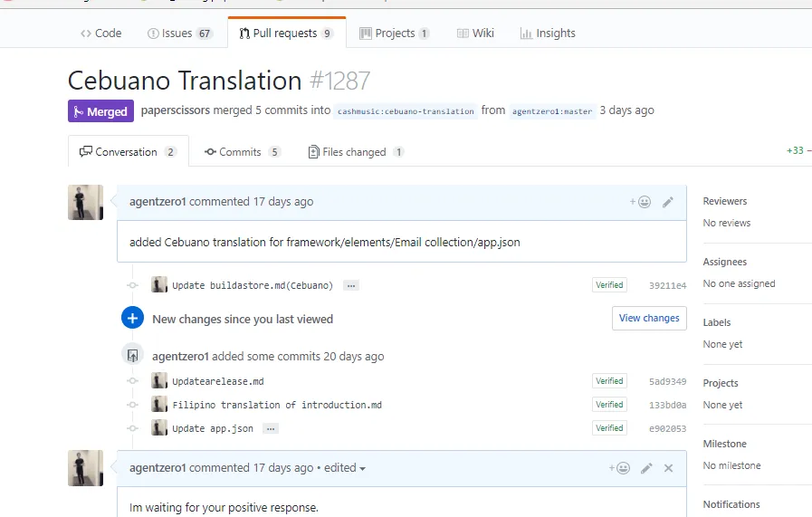Click Verified badge for commit 5ad9349
812x517 pixels.
tap(609, 381)
